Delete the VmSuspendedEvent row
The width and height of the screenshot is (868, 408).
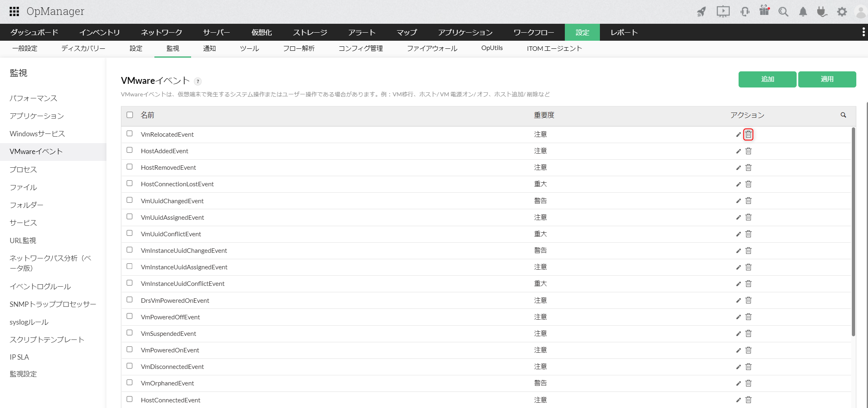tap(748, 333)
